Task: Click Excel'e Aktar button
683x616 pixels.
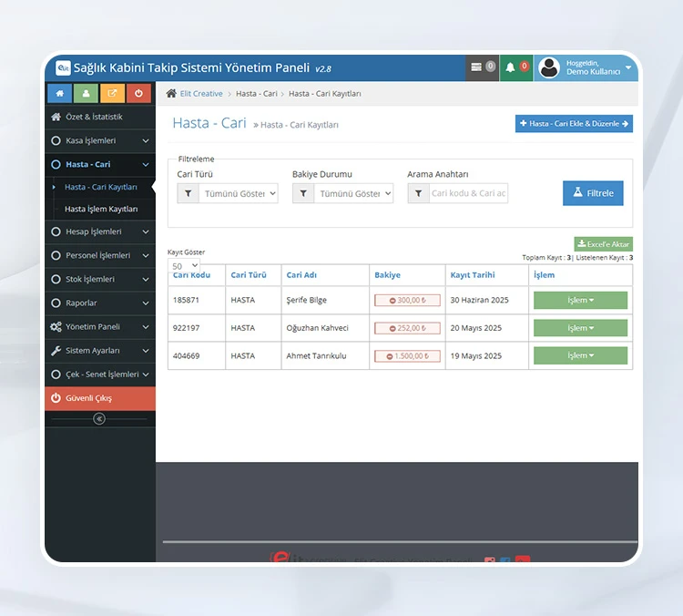Action: point(603,244)
